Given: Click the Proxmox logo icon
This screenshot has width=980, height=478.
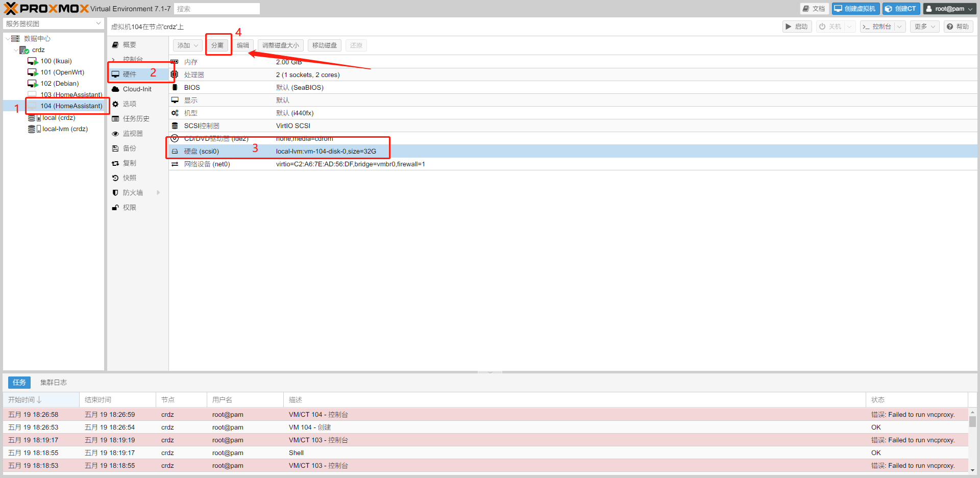Looking at the screenshot, I should pos(11,9).
